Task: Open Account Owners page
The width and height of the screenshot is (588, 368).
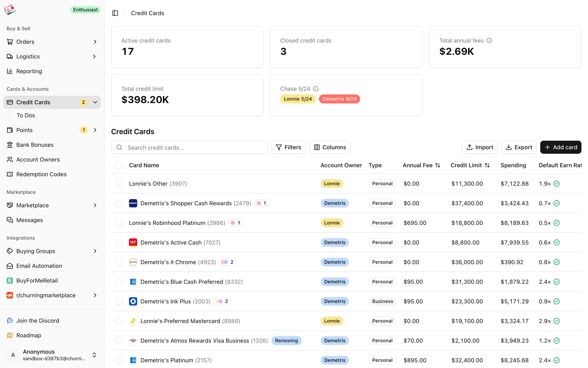Action: (x=52, y=159)
